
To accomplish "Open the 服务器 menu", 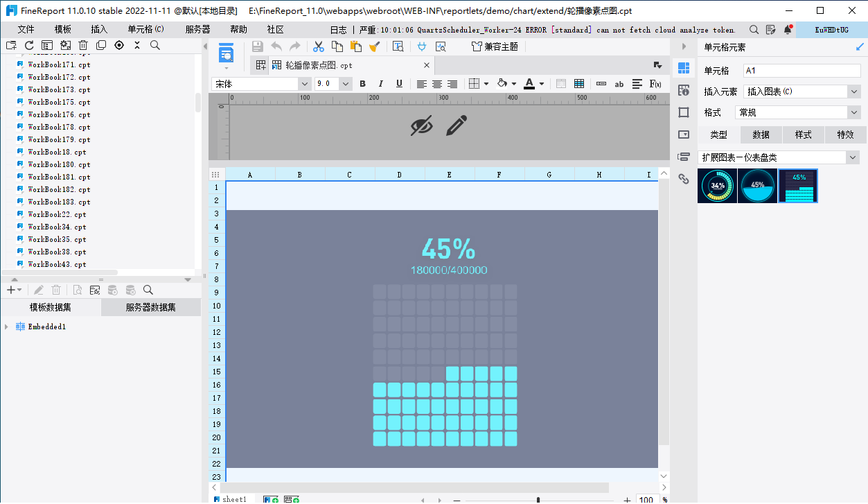I will 197,30.
